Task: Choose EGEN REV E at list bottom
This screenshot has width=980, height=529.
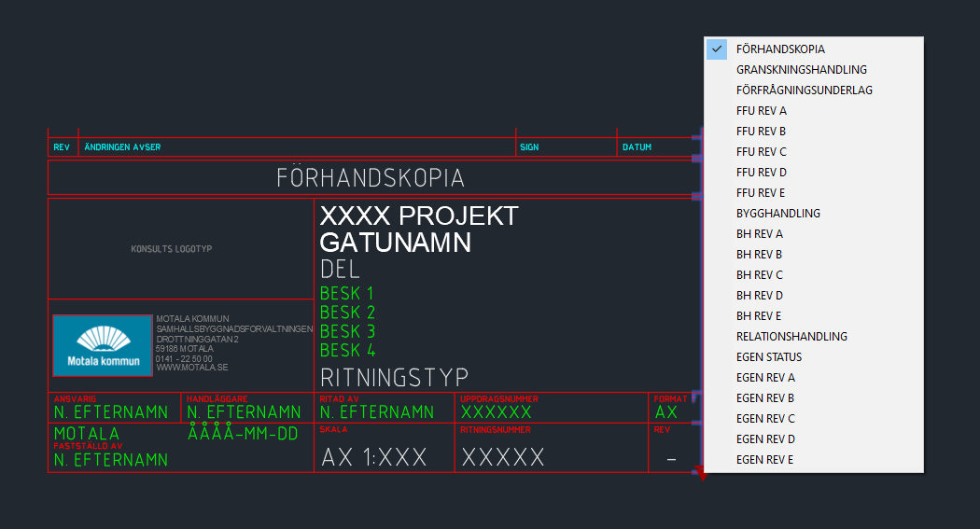Action: point(765,460)
